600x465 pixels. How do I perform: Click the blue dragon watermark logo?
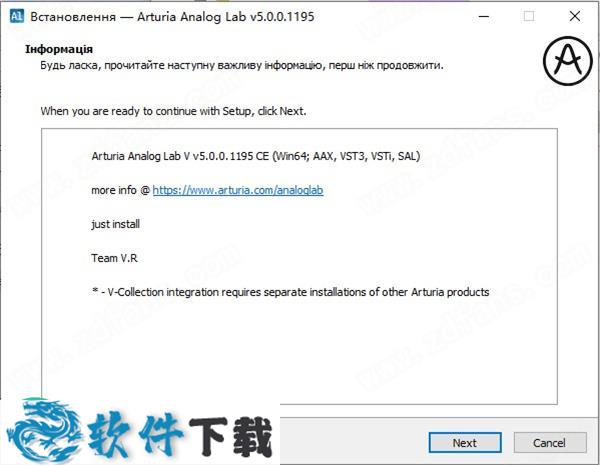(x=43, y=431)
